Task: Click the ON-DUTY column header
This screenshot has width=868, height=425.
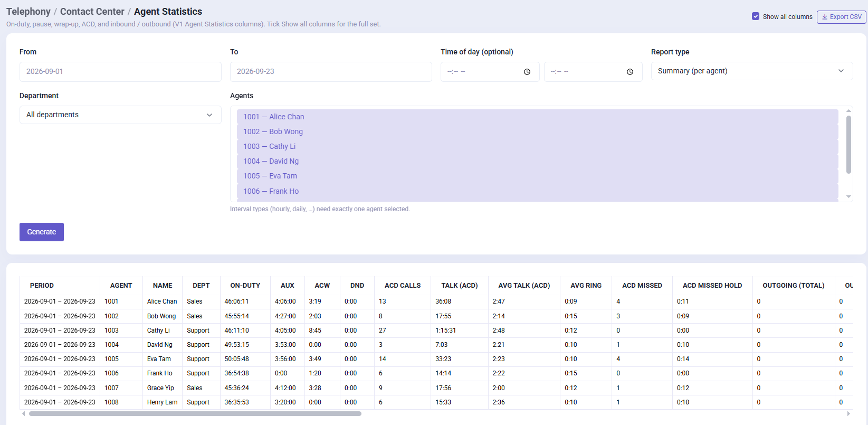Action: coord(245,286)
